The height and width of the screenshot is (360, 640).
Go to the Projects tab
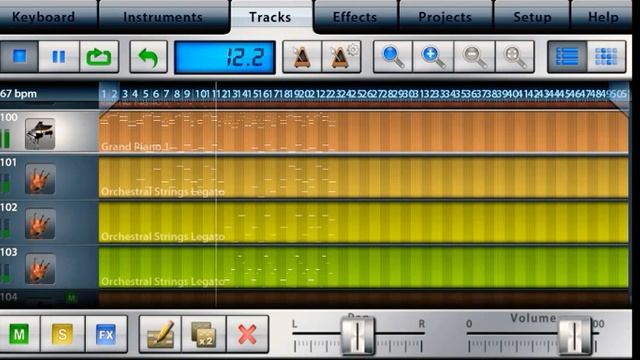pos(445,17)
